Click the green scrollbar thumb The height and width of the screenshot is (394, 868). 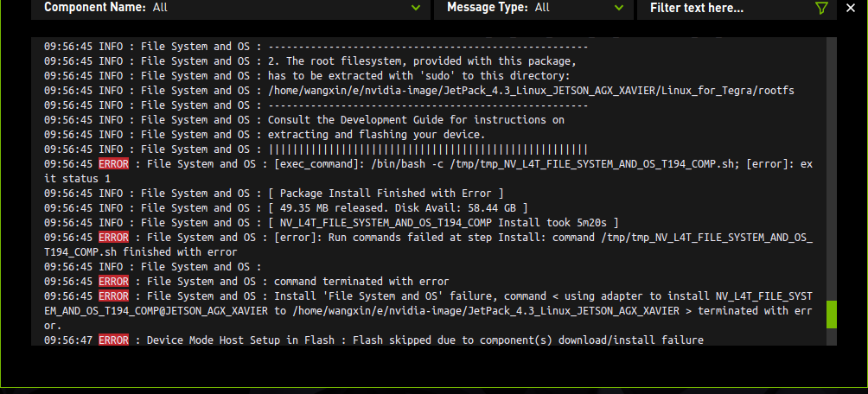832,314
